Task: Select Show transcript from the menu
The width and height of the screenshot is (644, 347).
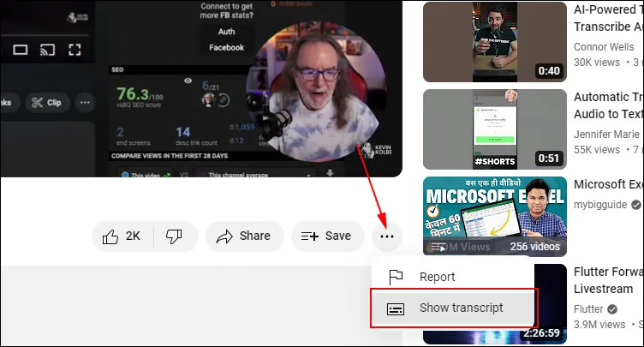Action: [x=453, y=308]
